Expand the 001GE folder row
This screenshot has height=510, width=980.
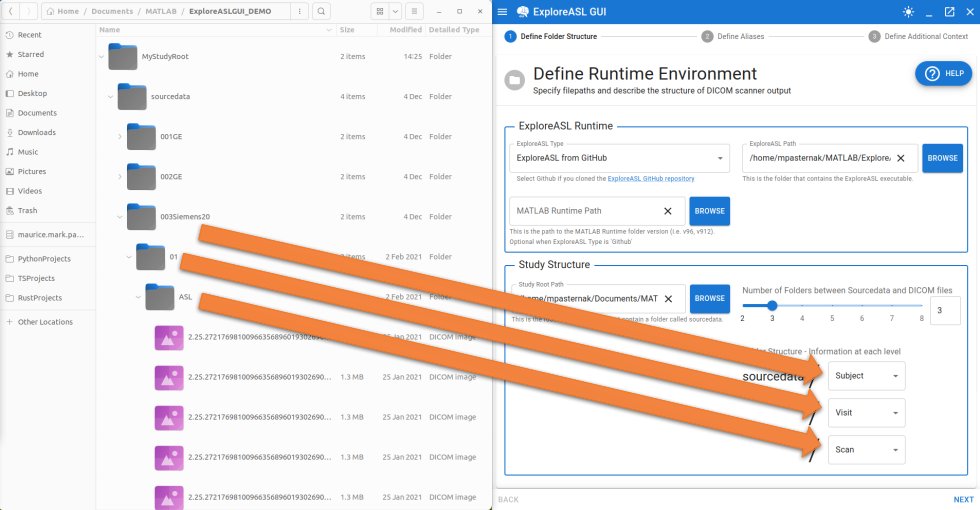coord(120,137)
